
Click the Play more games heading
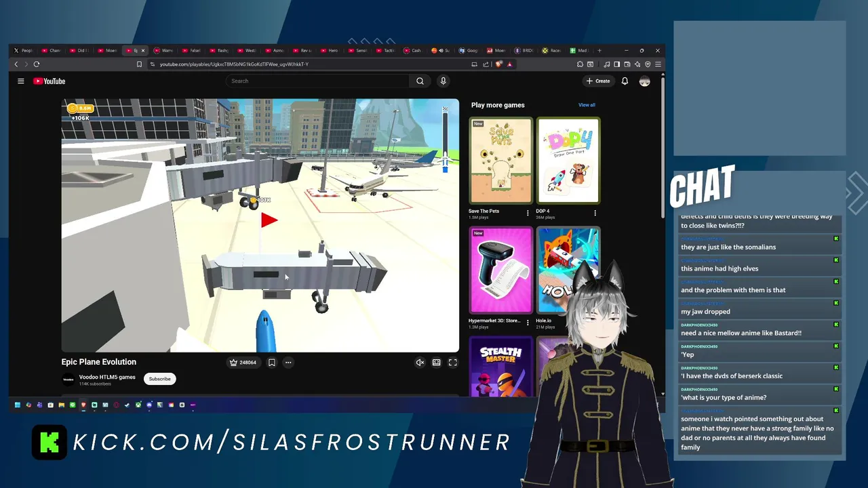click(498, 105)
